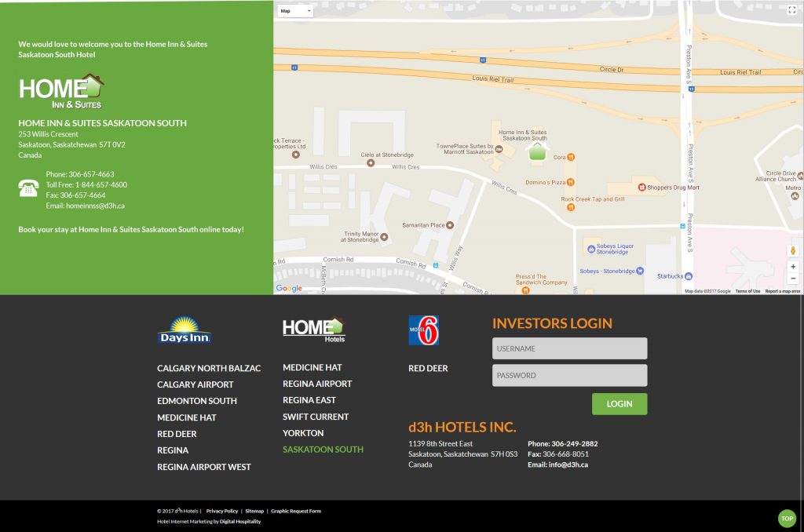Click the Shoppers Drug Mart map pin
This screenshot has height=532, width=804.
(x=641, y=187)
